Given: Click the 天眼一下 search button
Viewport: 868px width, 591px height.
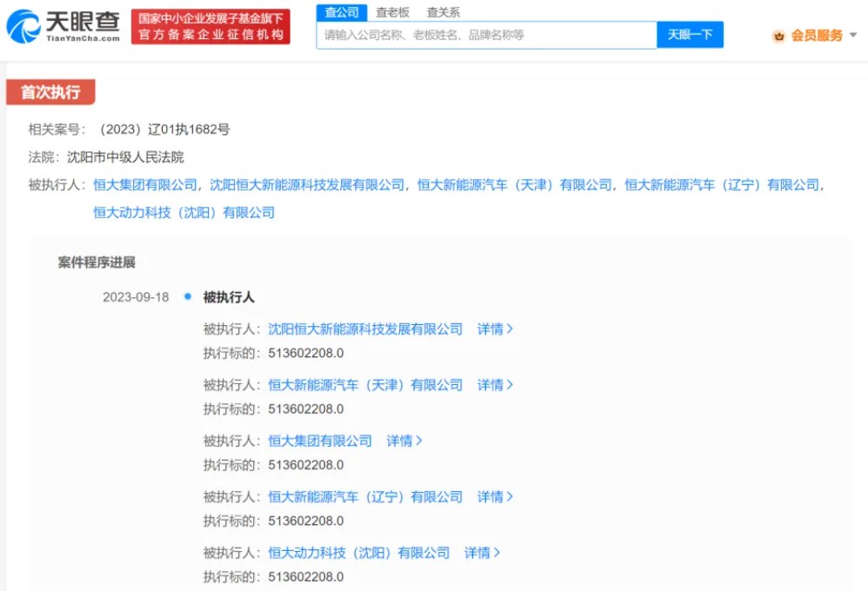Looking at the screenshot, I should 690,35.
